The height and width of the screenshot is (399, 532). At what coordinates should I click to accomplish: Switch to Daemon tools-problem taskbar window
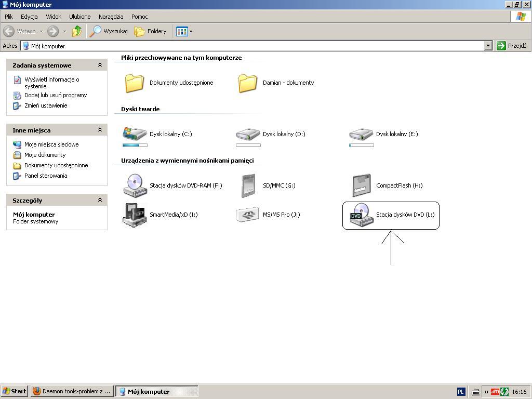coord(72,391)
